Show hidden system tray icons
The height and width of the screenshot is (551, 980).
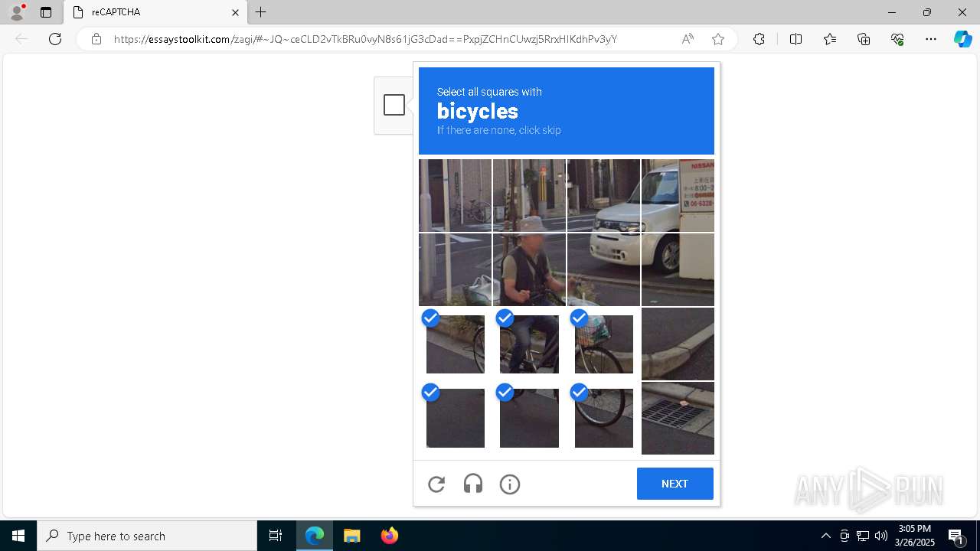825,536
